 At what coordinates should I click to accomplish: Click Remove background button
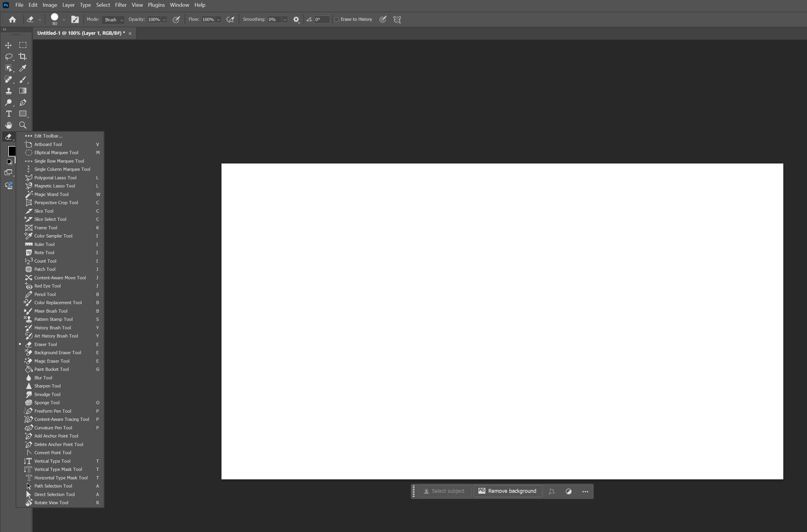(x=508, y=491)
